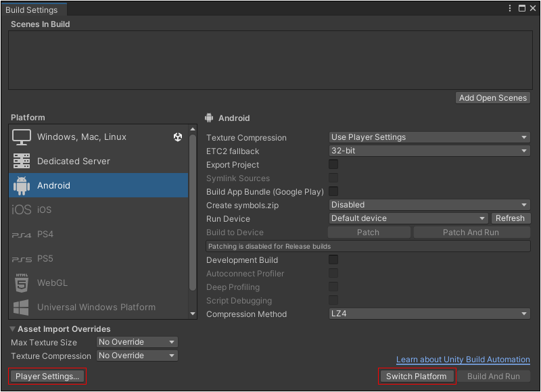Click the platform list scroll down arrow

coord(193,314)
